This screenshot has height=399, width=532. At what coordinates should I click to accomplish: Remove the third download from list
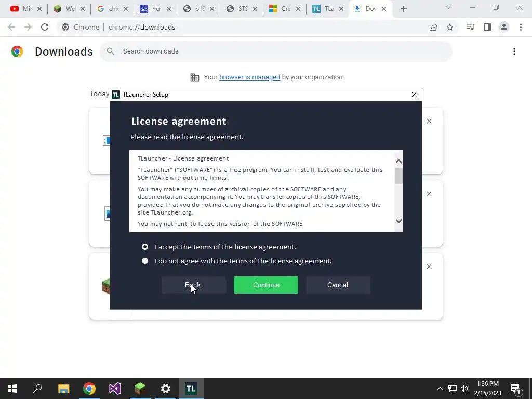429,267
